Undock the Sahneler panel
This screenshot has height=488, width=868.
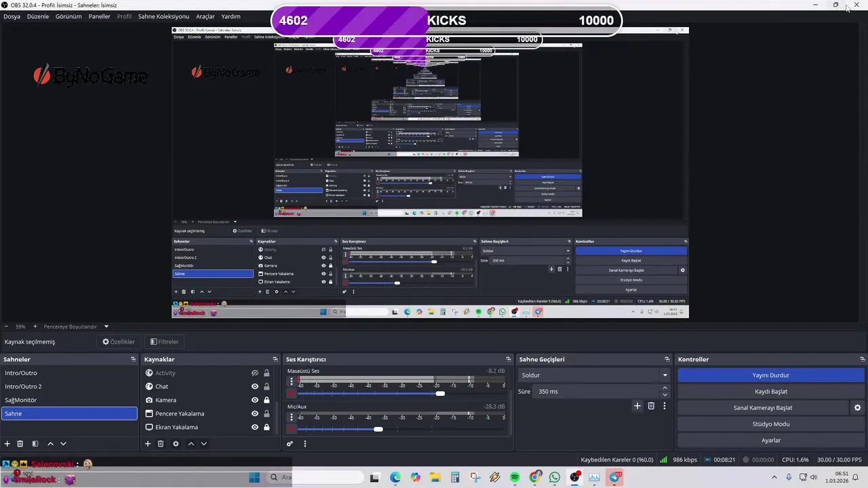[133, 359]
